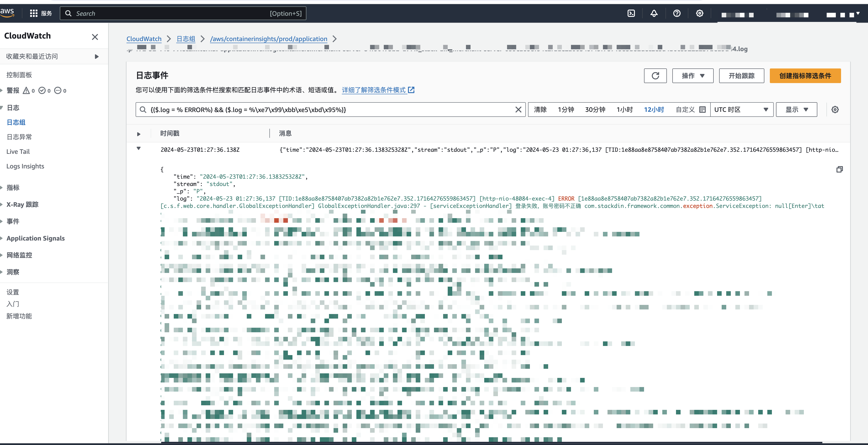Go to CloudWatch breadcrumb link
Viewport: 868px width, 445px height.
tap(144, 39)
